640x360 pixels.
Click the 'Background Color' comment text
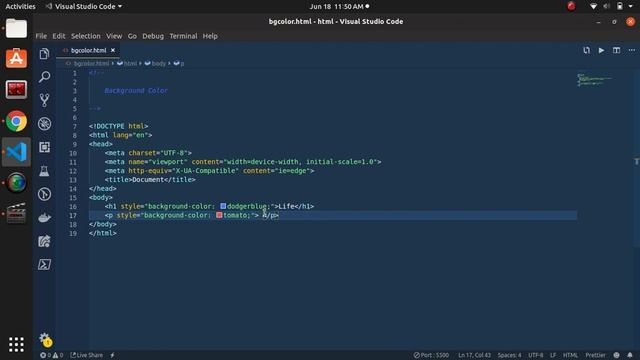click(136, 91)
